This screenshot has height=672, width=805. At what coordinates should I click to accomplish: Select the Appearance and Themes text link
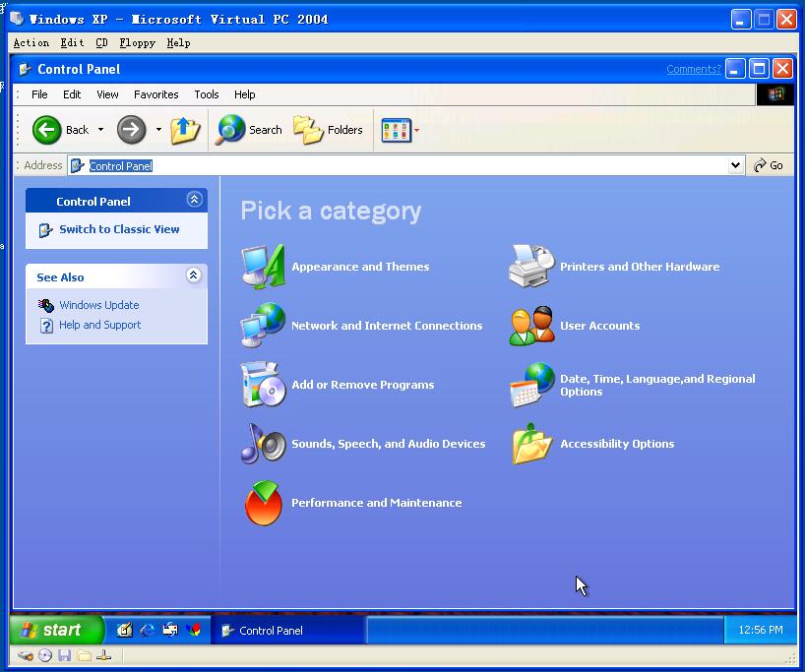pyautogui.click(x=360, y=267)
